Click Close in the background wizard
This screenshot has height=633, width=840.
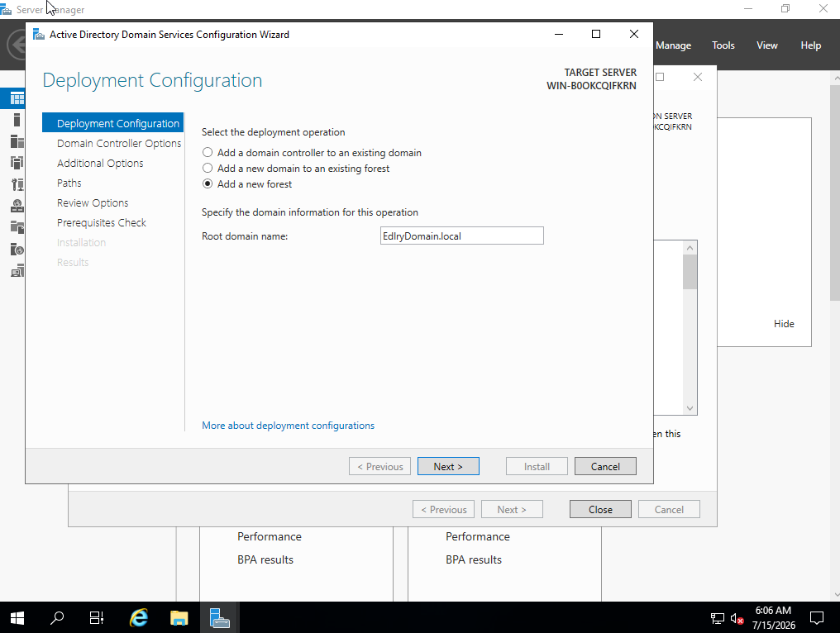tap(600, 509)
